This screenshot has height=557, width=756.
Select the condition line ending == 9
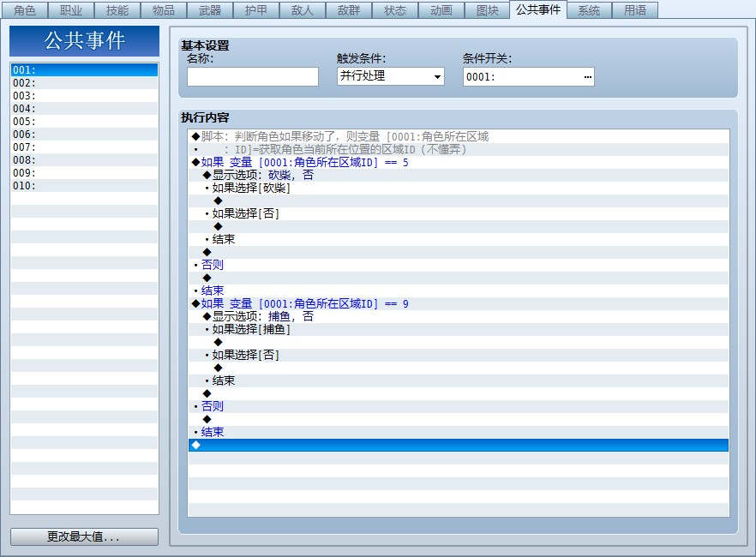tap(458, 303)
